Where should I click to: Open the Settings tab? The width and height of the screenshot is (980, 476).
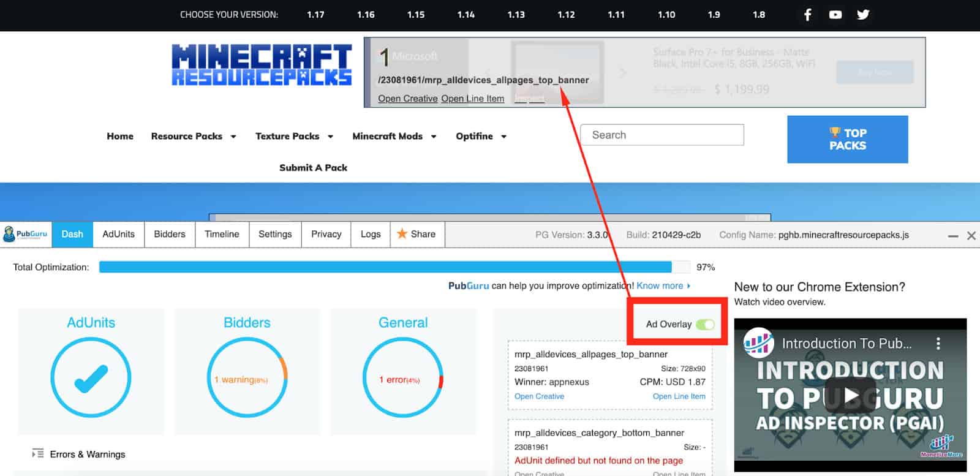pyautogui.click(x=275, y=234)
